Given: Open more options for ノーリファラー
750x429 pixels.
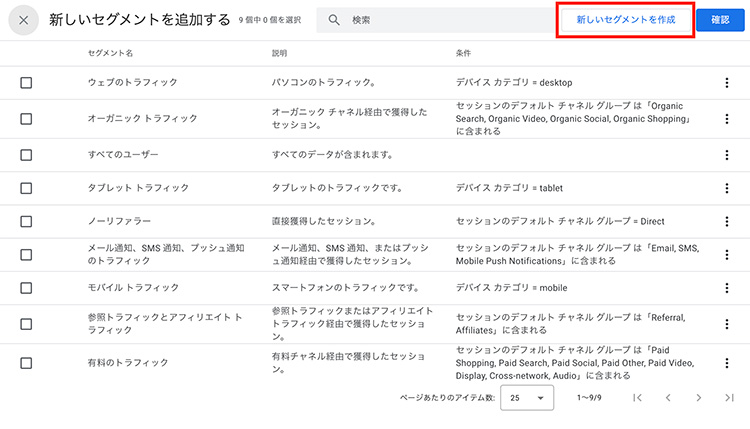Looking at the screenshot, I should coord(727,221).
